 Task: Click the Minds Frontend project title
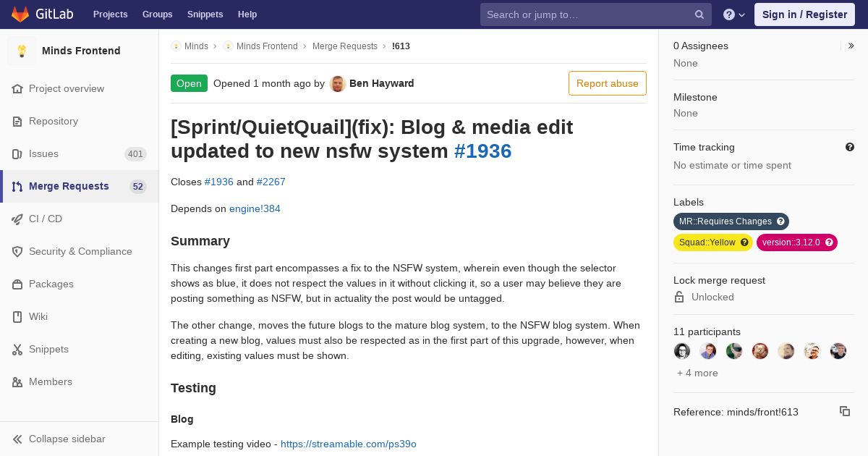[81, 51]
